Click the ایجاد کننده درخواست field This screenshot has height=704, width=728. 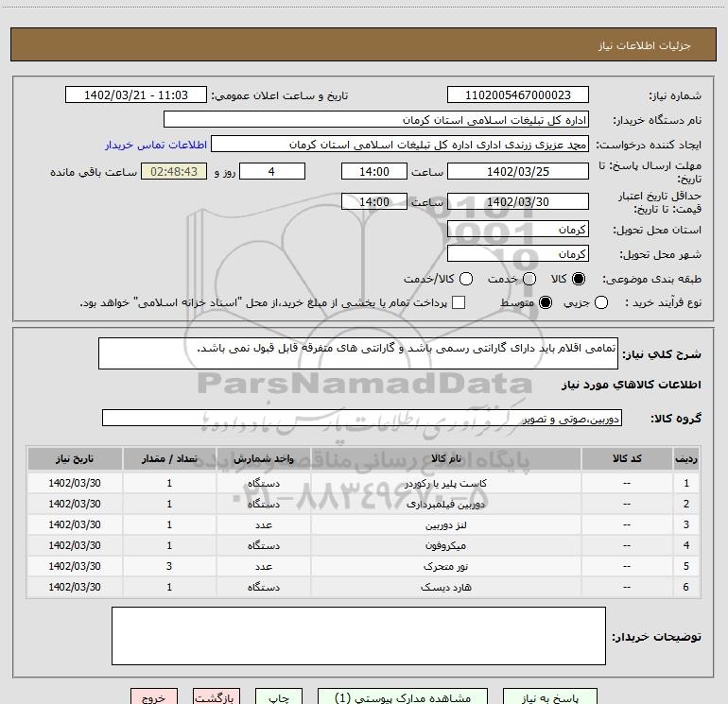pyautogui.click(x=400, y=144)
